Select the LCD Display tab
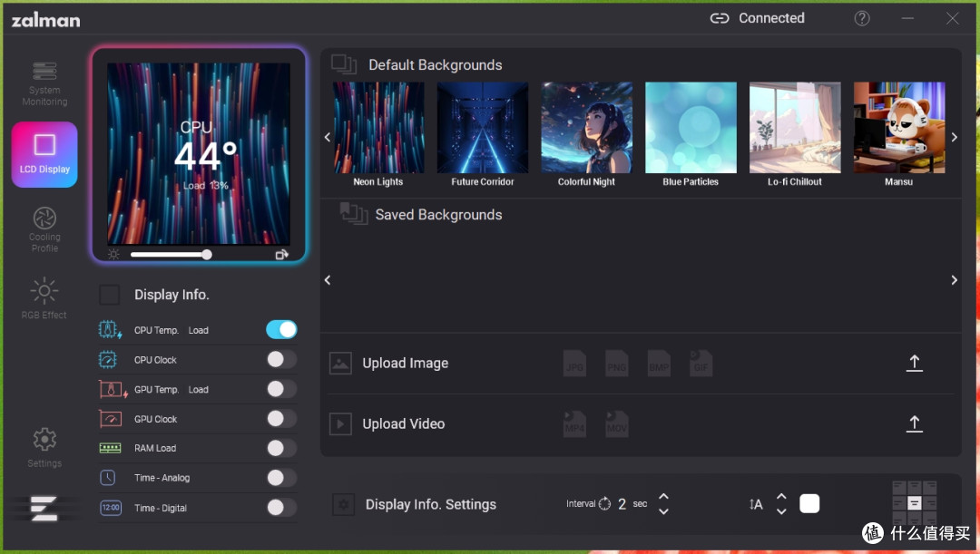Screen dimensions: 980x554 [x=44, y=154]
